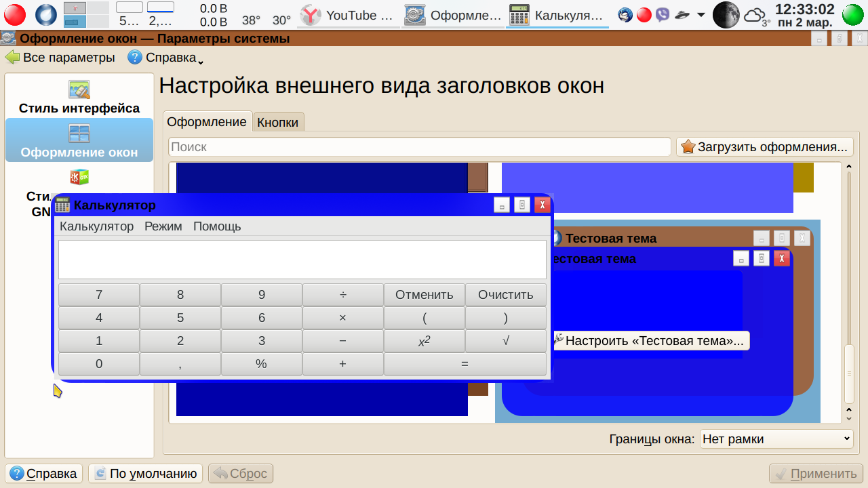Open the moon phase widget

726,15
